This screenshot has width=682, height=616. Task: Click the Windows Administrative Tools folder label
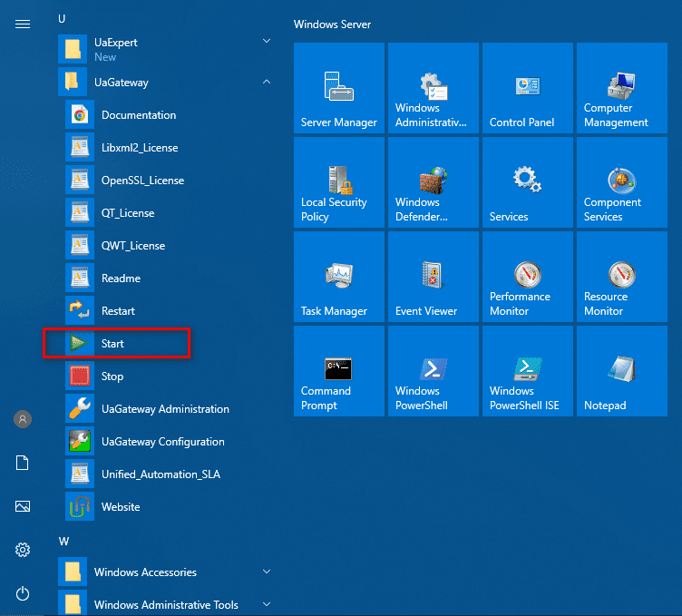166,605
